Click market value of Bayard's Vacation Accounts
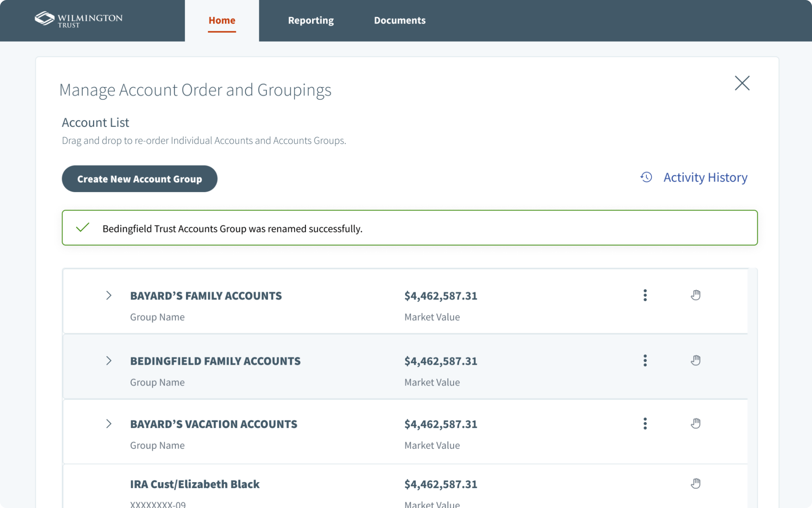The width and height of the screenshot is (812, 508). point(440,424)
